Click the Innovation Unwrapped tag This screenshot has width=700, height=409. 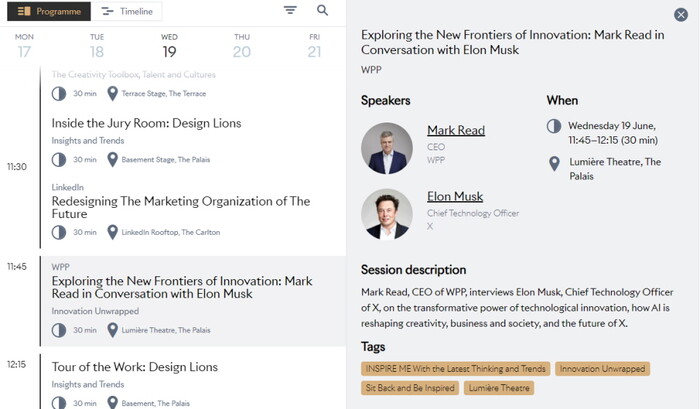(602, 369)
